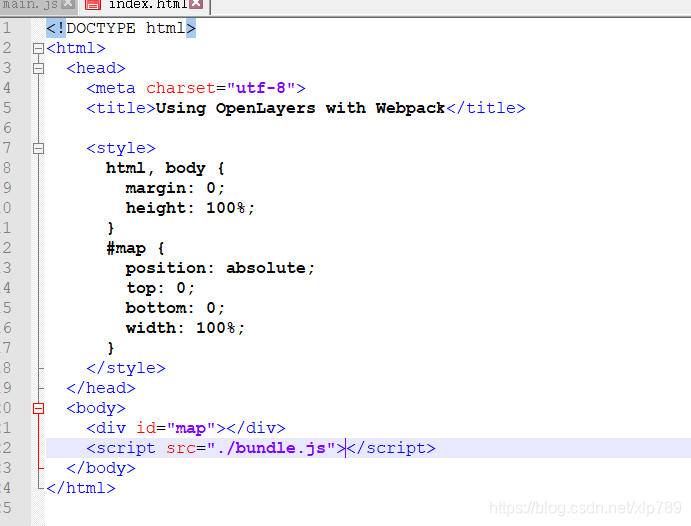Close the main.js tab
Viewport: 691px width, 526px height.
click(68, 4)
